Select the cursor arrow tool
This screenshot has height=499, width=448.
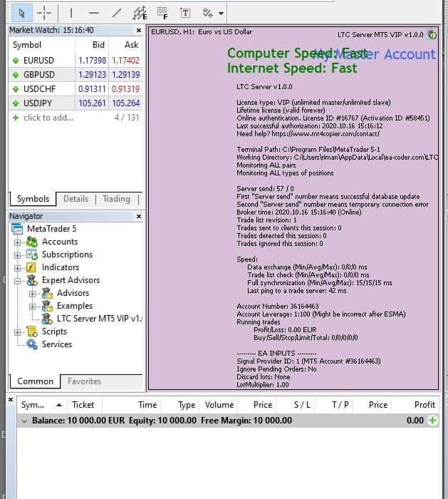pos(21,13)
